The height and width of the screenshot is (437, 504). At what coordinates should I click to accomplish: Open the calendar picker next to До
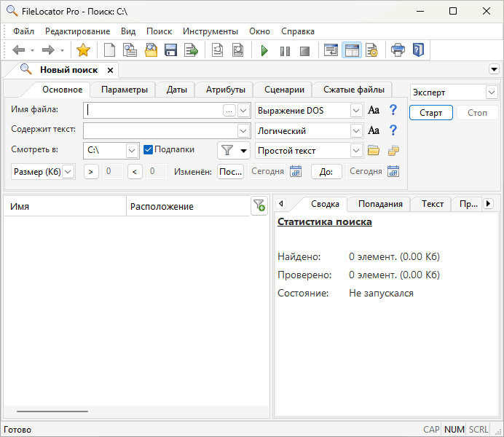(x=393, y=172)
